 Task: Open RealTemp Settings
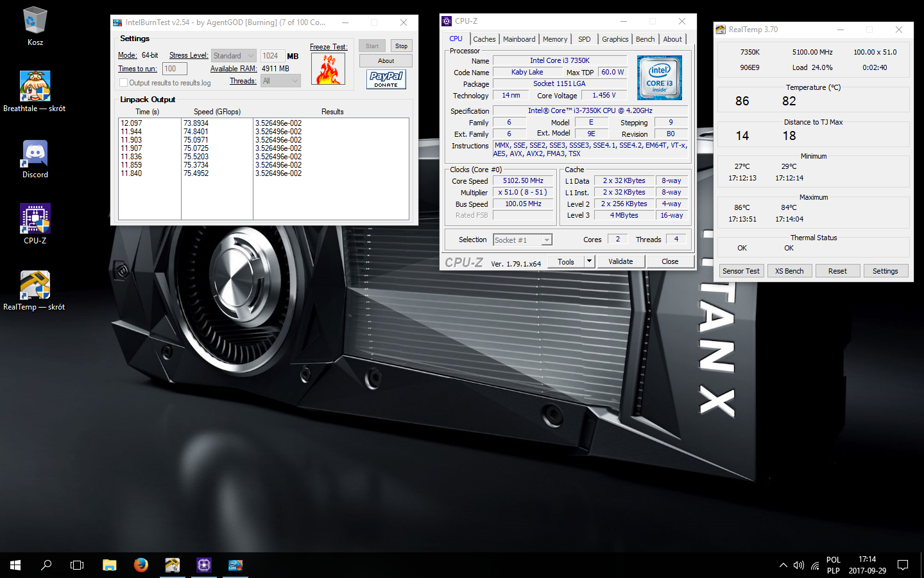886,271
